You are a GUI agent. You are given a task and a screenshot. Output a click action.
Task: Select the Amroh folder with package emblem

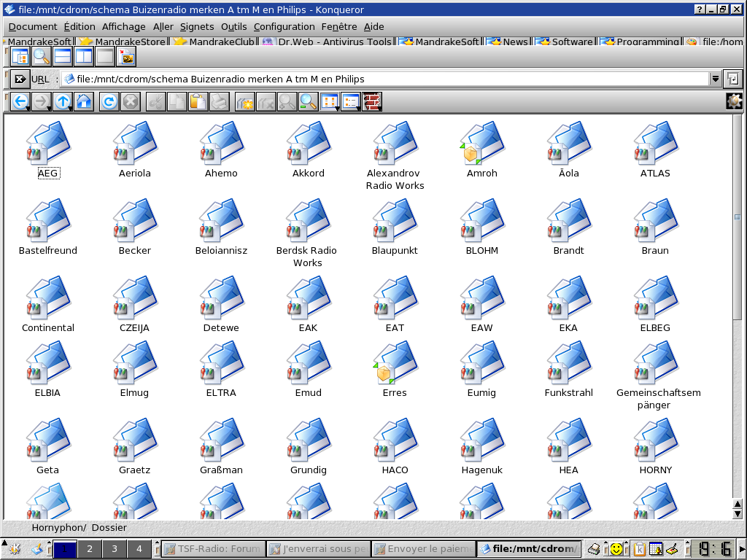[482, 149]
